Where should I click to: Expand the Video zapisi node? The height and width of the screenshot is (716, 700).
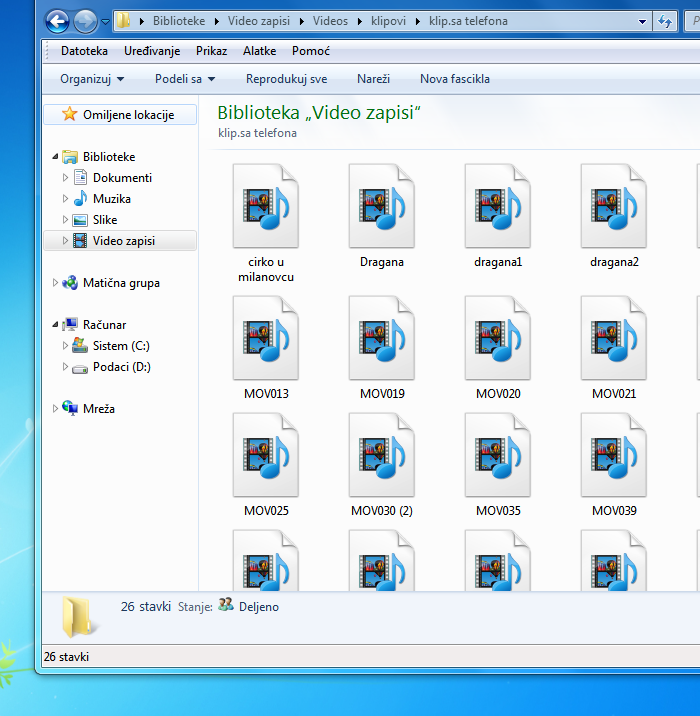(x=65, y=241)
